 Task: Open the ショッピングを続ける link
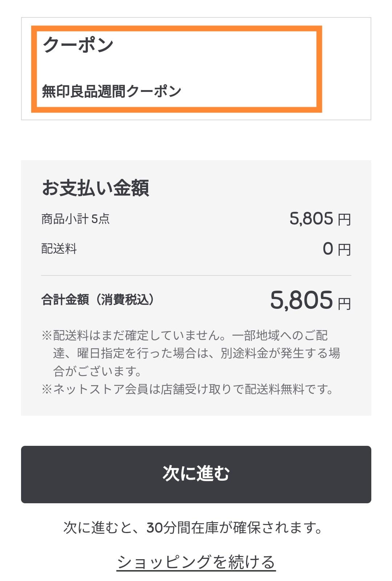196,562
